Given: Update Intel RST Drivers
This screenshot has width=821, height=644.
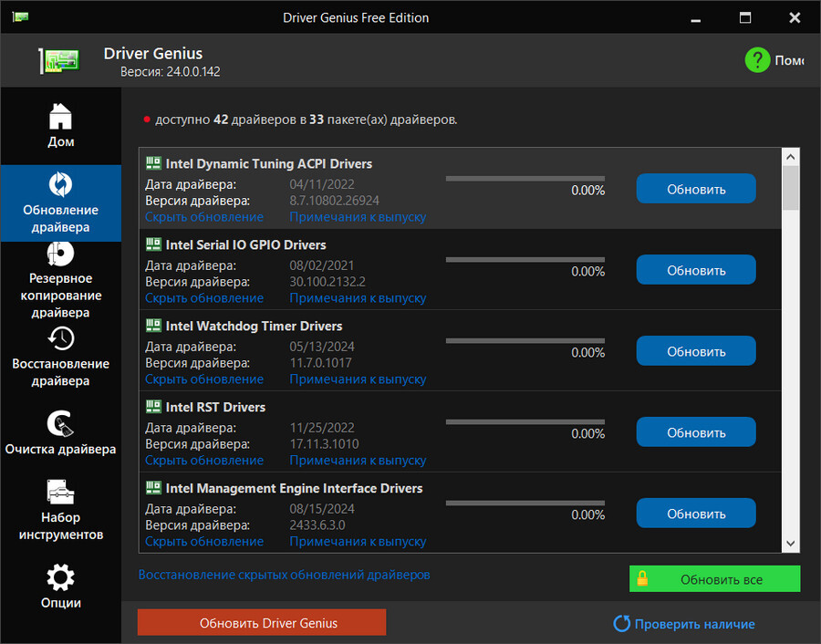Looking at the screenshot, I should [x=696, y=432].
